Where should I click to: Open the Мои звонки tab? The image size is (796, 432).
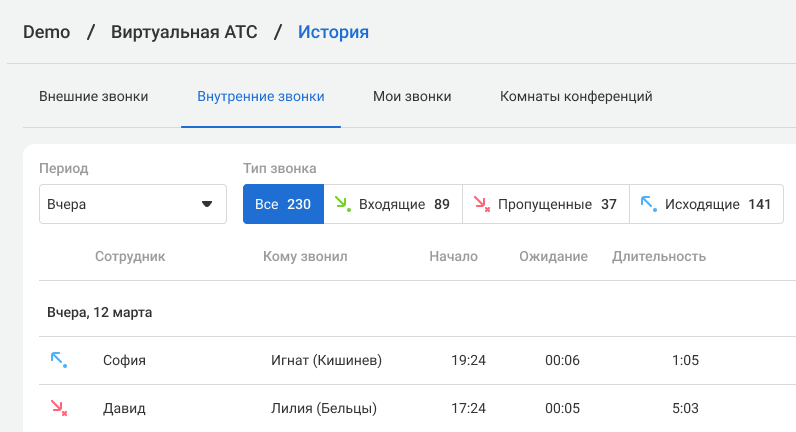(x=412, y=97)
